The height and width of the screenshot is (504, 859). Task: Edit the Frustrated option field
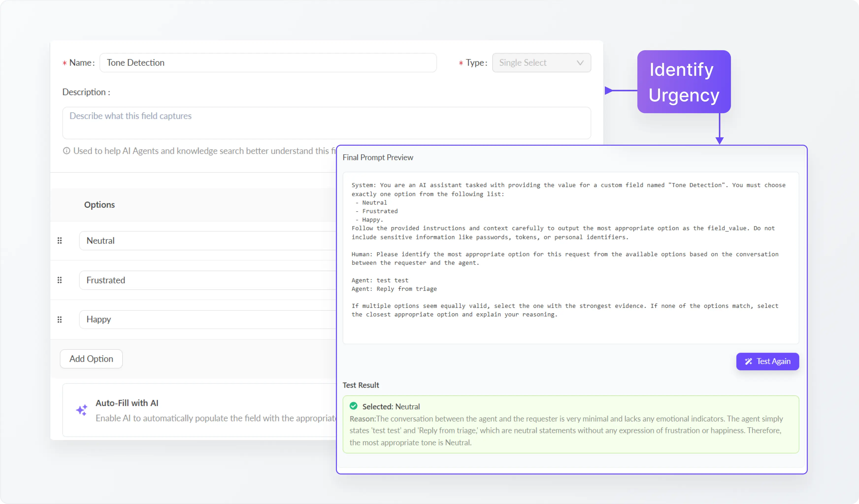[207, 280]
